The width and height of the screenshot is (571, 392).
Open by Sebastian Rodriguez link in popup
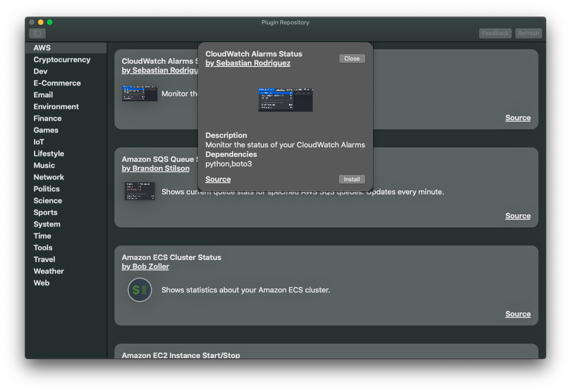(x=248, y=63)
